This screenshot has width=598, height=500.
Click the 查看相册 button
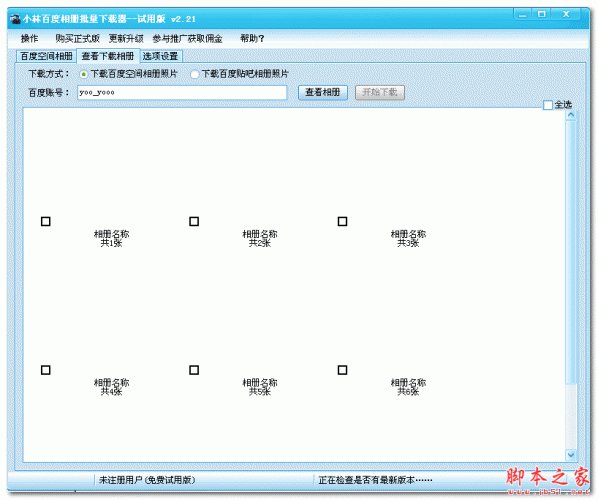click(x=323, y=92)
